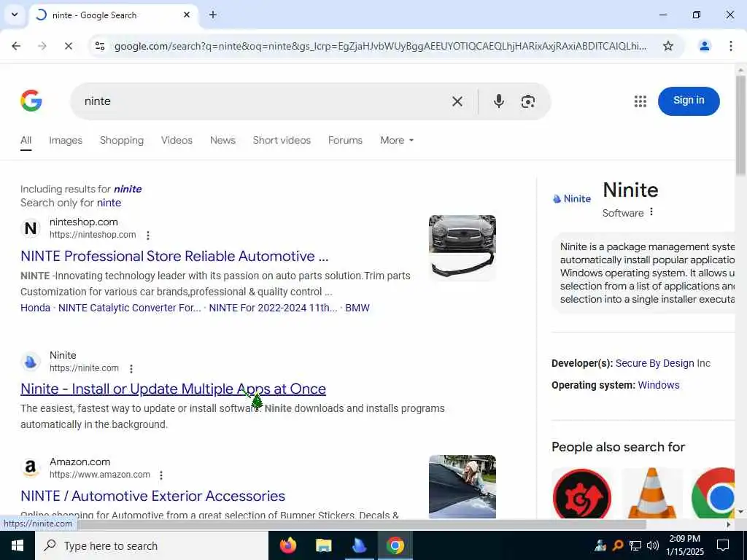Open a new tab
Viewport: 747px width, 560px height.
213,15
